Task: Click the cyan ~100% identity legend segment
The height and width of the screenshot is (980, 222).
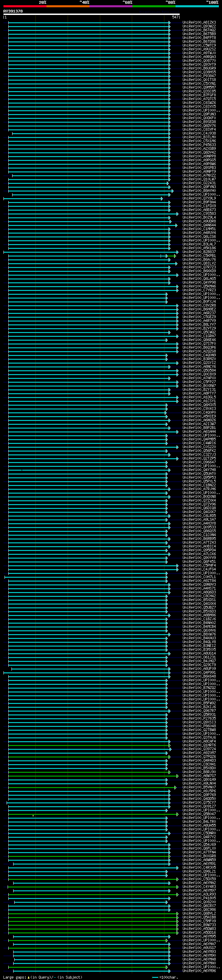Action: [x=197, y=6]
